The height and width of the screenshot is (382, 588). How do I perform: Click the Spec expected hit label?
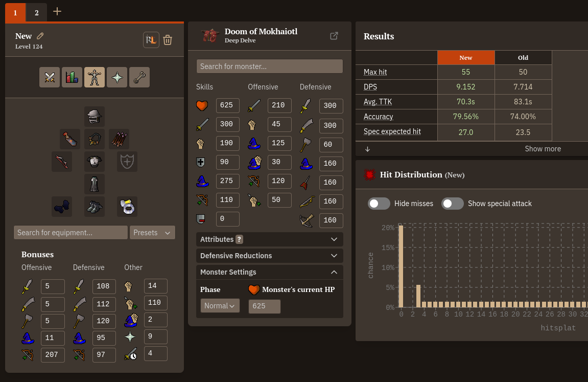click(392, 131)
